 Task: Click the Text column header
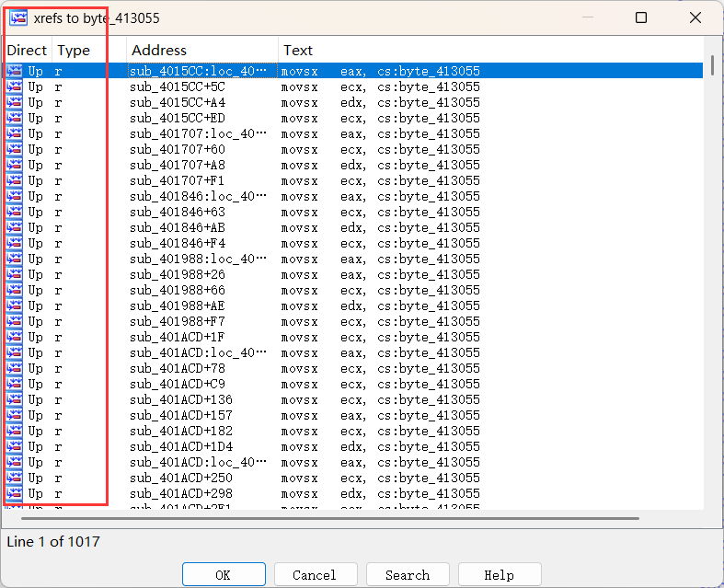[298, 51]
